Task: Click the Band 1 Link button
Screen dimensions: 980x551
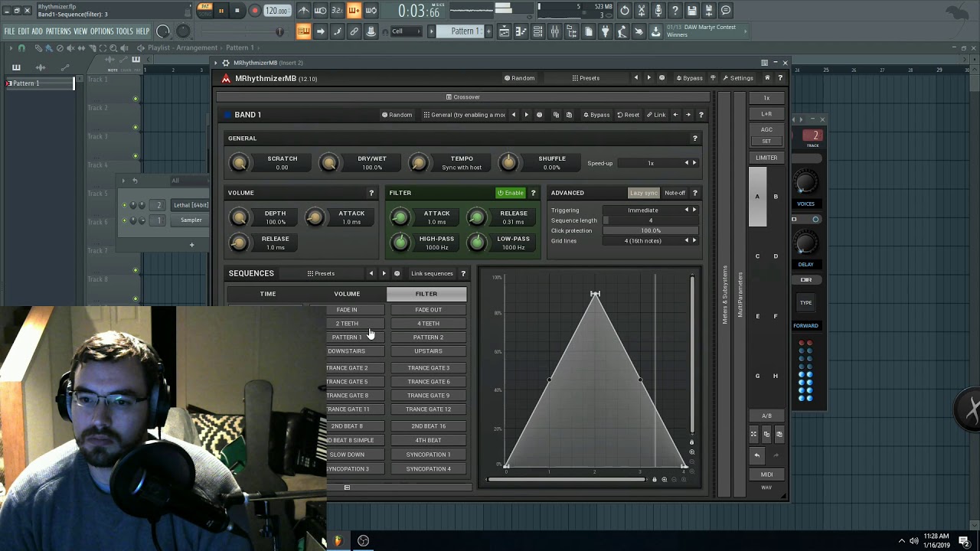Action: (656, 115)
